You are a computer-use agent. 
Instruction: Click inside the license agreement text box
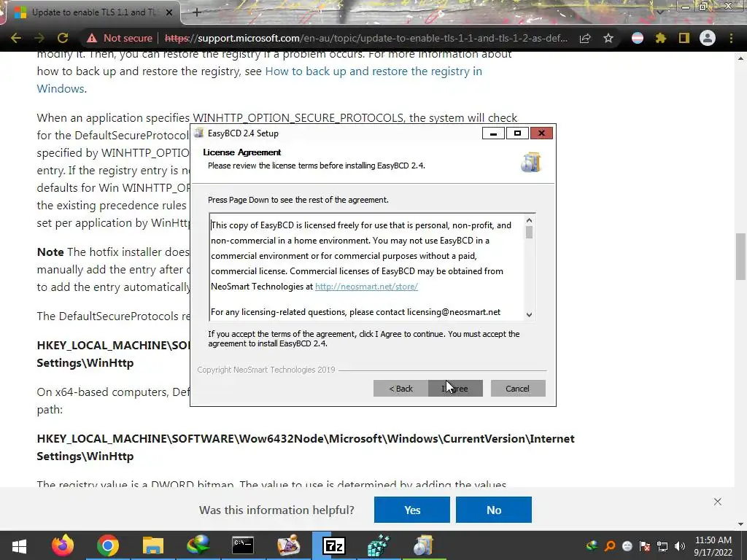click(x=367, y=267)
